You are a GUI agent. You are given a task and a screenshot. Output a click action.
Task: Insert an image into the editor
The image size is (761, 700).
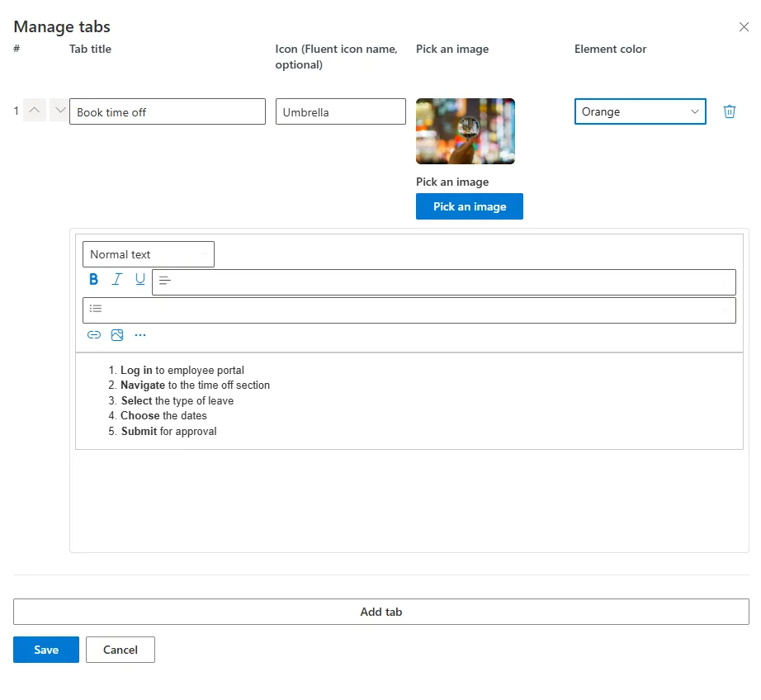coord(116,334)
